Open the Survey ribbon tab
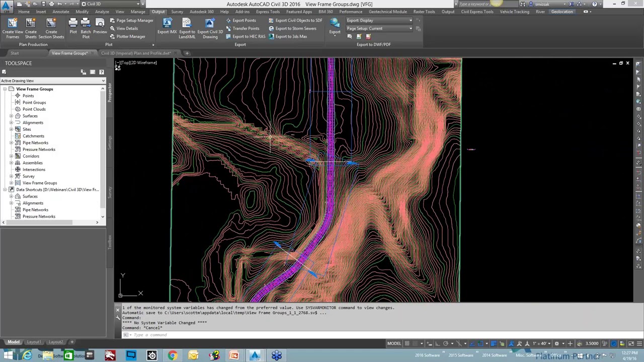The height and width of the screenshot is (362, 644). [177, 12]
